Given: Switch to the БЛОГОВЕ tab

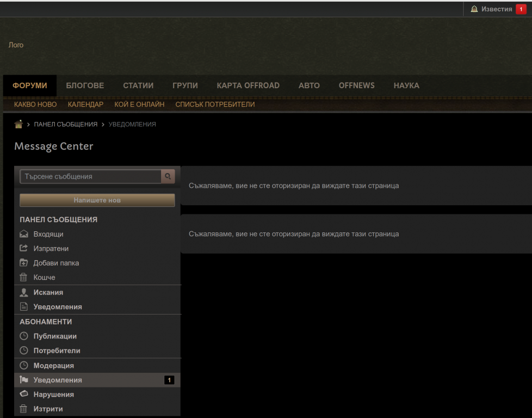Looking at the screenshot, I should 85,85.
